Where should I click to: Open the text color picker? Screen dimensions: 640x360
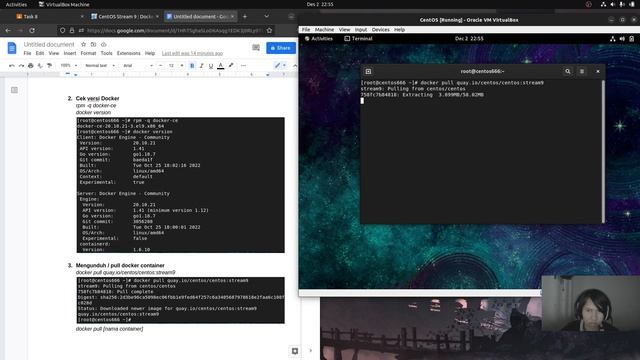(x=221, y=65)
